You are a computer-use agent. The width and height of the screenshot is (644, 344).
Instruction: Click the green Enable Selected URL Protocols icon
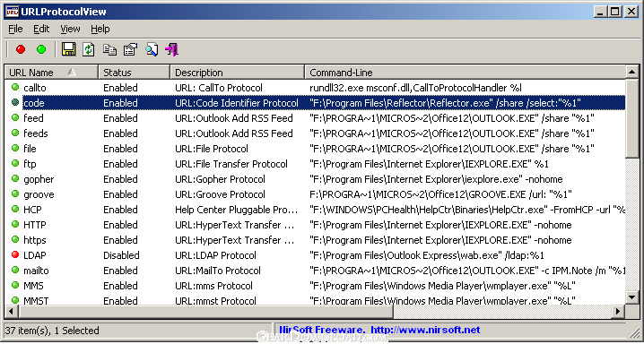coord(41,49)
